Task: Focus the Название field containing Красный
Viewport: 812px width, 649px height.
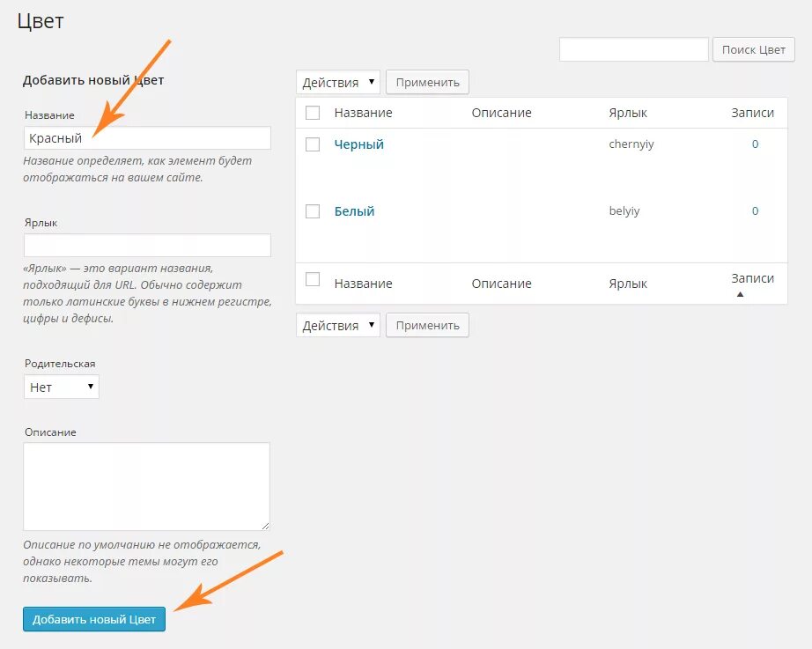Action: pyautogui.click(x=148, y=138)
